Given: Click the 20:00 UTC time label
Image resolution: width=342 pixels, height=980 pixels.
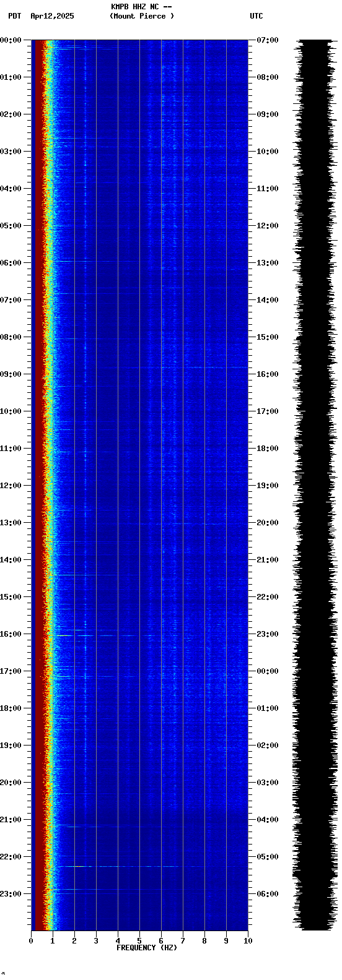Looking at the screenshot, I should pyautogui.click(x=267, y=523).
